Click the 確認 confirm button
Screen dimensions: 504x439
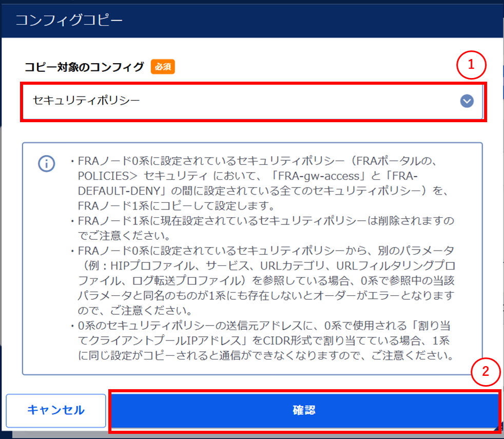304,410
